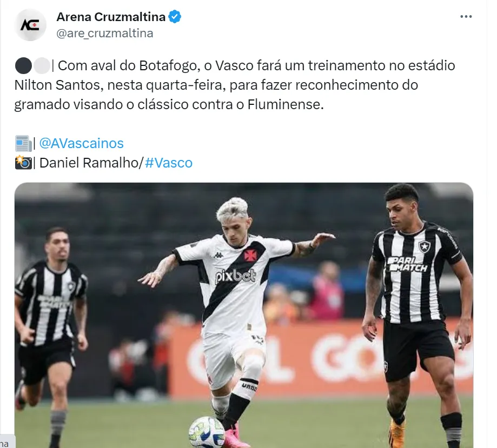Screen dimensions: 497x448
Task: Open the @AVascainos mention link
Action: (x=82, y=143)
